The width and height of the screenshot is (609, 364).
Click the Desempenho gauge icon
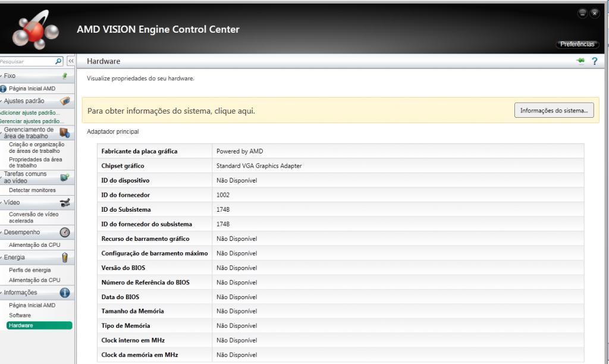click(65, 233)
